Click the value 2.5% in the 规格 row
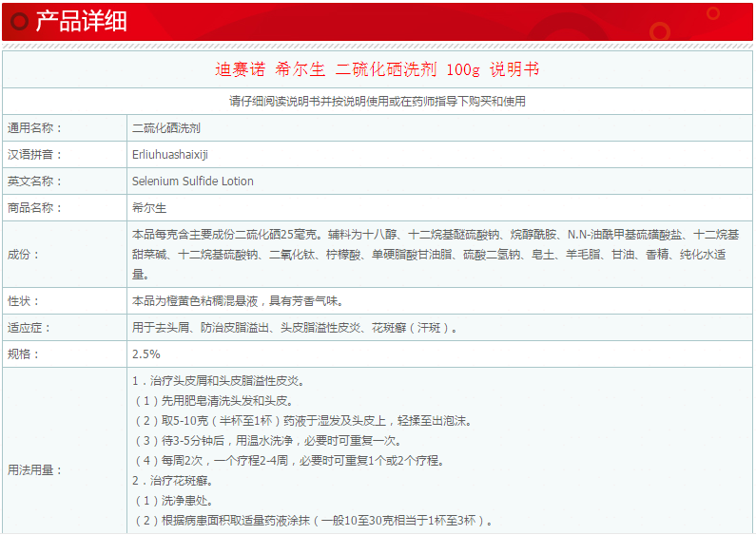Screen dimensions: 756x535 (x=146, y=354)
